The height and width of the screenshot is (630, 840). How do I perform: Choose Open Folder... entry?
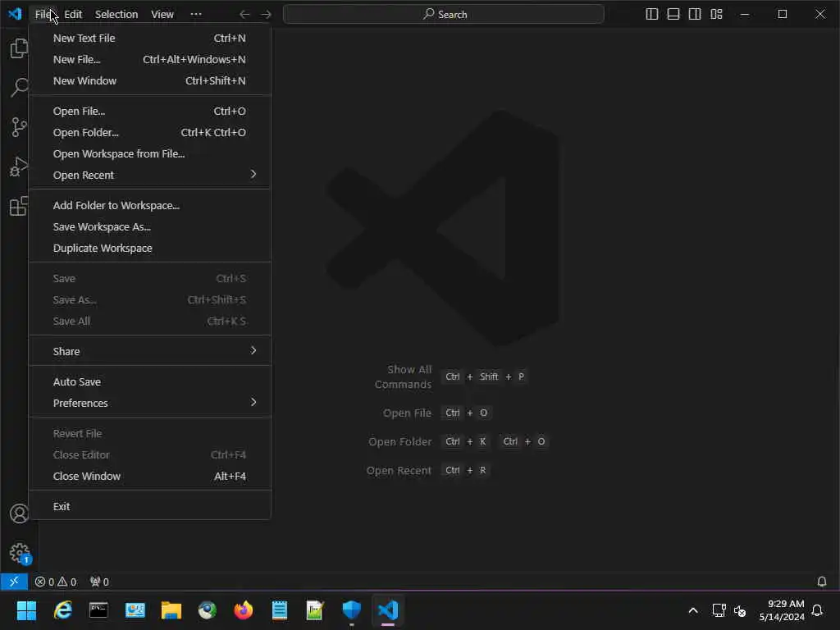149,132
